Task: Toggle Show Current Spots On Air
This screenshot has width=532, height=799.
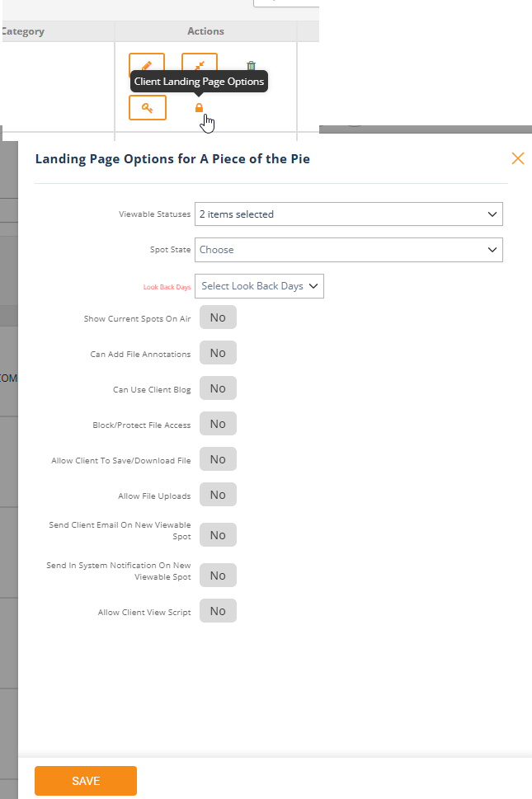Action: (218, 317)
